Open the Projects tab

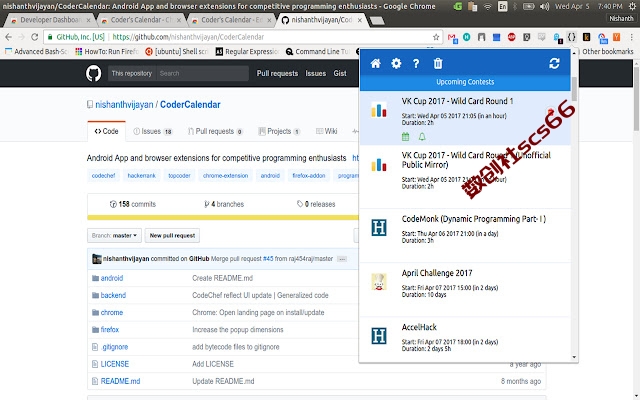pos(279,131)
